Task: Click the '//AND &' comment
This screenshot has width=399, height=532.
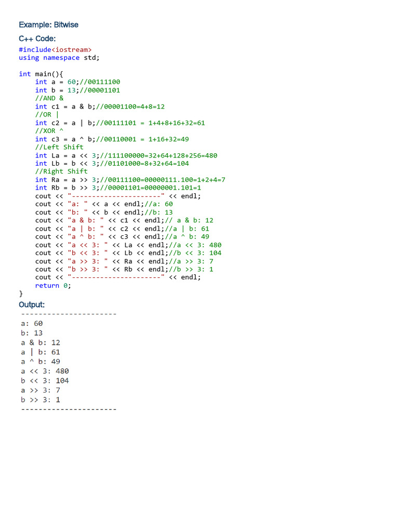Action: pos(49,98)
